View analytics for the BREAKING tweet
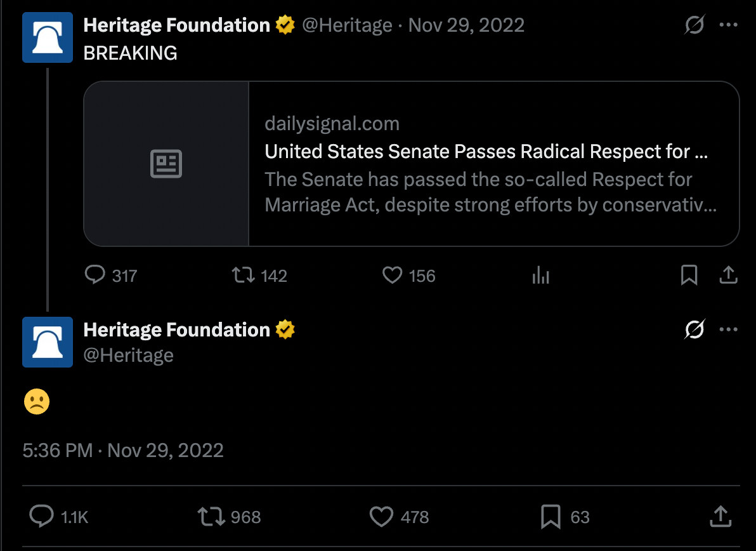756x551 pixels. 540,275
